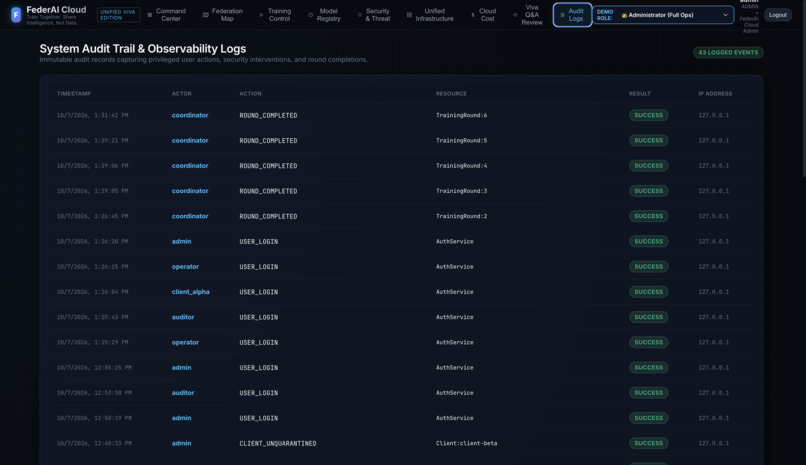Click coordinator actor in TrainingRound:6 row
This screenshot has width=806, height=465.
tap(190, 115)
